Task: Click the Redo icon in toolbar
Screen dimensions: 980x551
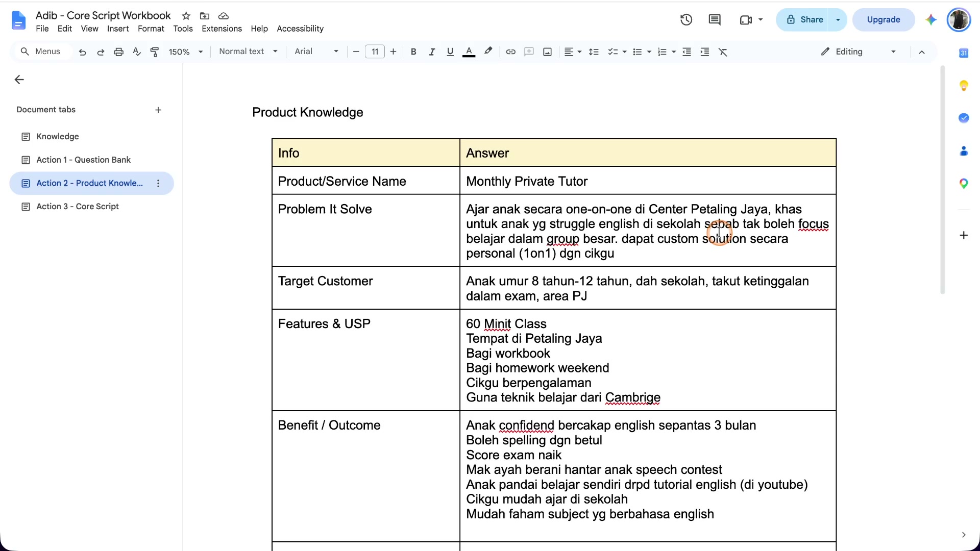Action: tap(101, 52)
